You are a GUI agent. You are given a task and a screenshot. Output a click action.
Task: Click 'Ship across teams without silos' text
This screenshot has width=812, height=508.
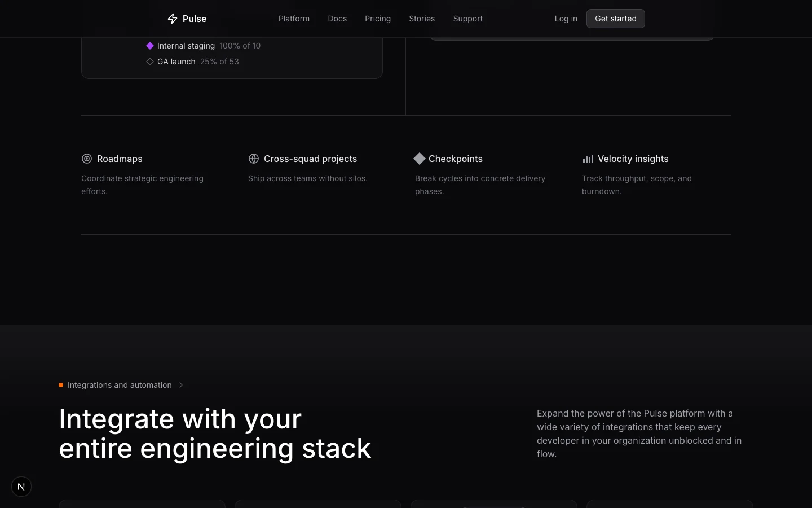coord(308,178)
